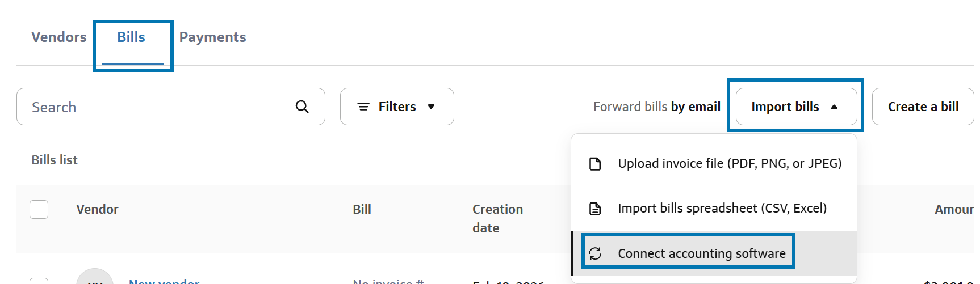The height and width of the screenshot is (284, 980).
Task: Click the Creation date column header
Action: pos(497,218)
